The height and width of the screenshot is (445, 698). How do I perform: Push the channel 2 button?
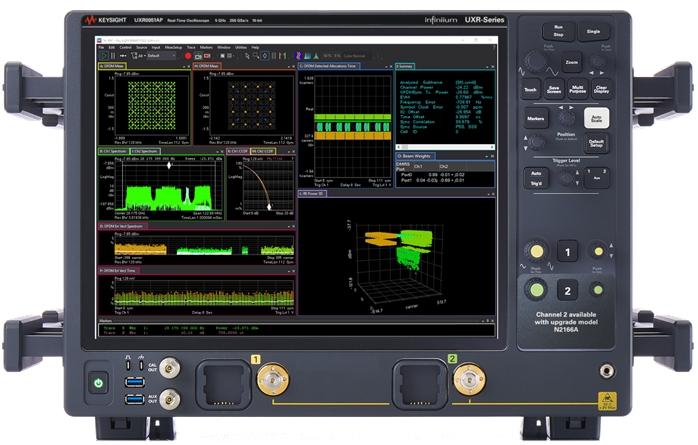[x=568, y=291]
